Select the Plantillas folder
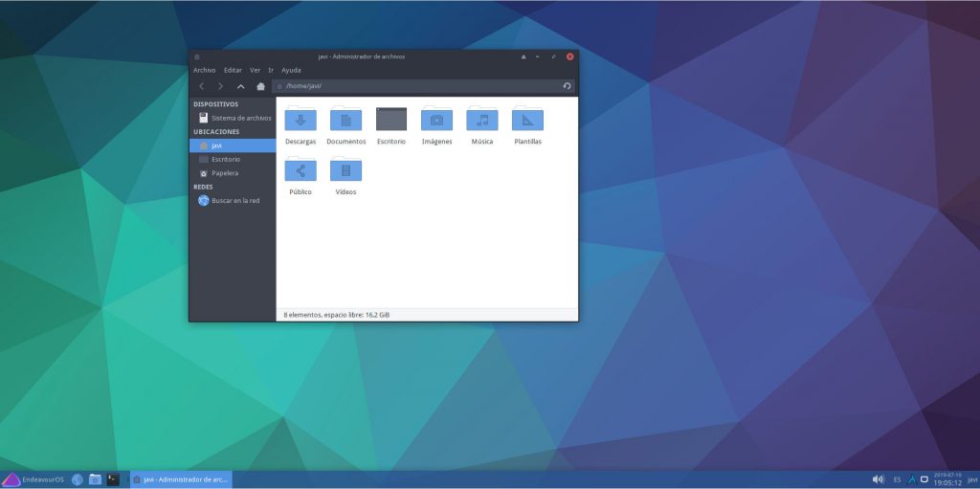Screen dimensions: 980x489 (527, 121)
